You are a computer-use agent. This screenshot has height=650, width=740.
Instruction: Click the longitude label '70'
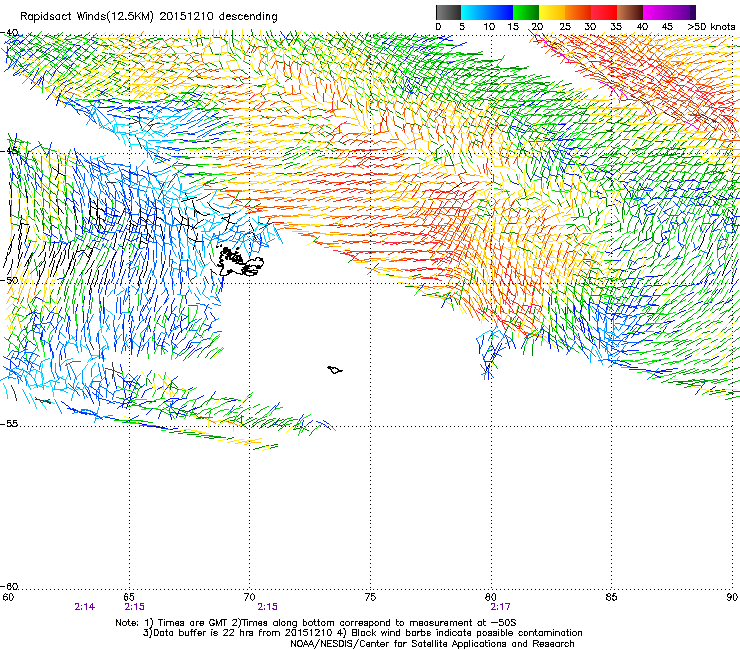tap(250, 597)
